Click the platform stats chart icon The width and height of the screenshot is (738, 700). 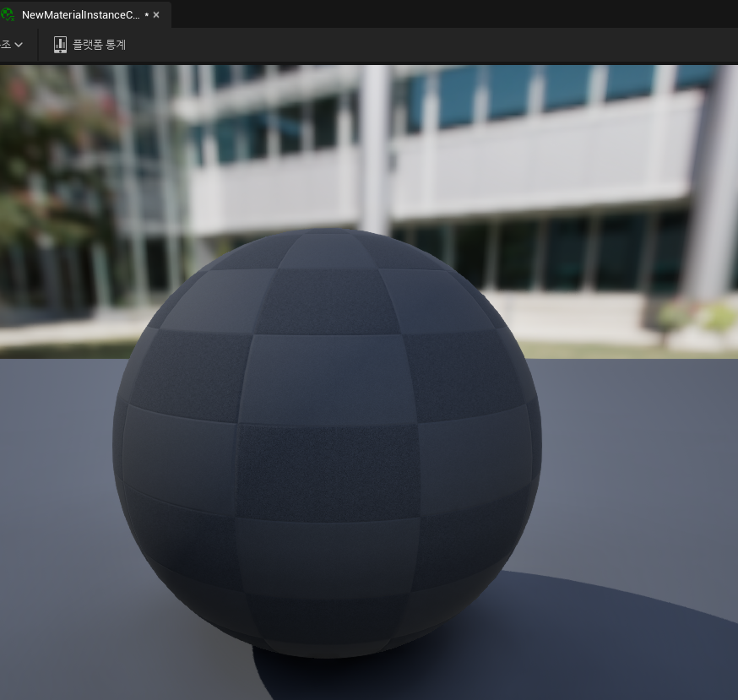pos(60,45)
